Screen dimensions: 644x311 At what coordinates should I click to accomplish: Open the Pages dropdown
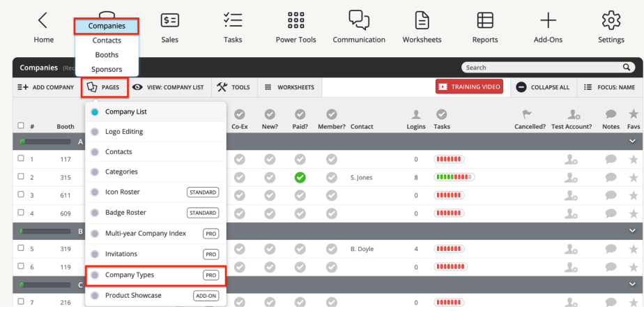(x=105, y=87)
